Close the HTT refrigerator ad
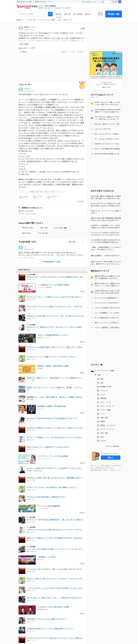 click(121, 52)
